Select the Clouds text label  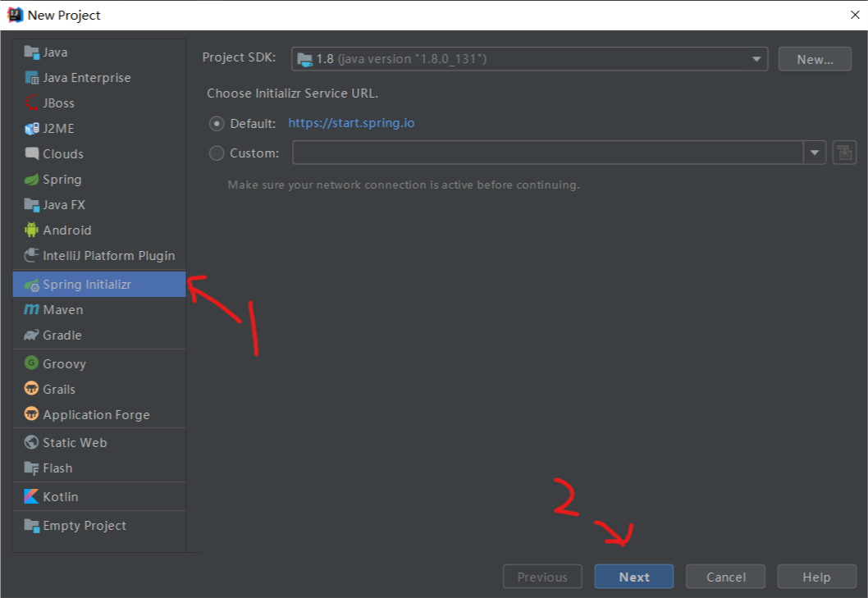pyautogui.click(x=63, y=154)
